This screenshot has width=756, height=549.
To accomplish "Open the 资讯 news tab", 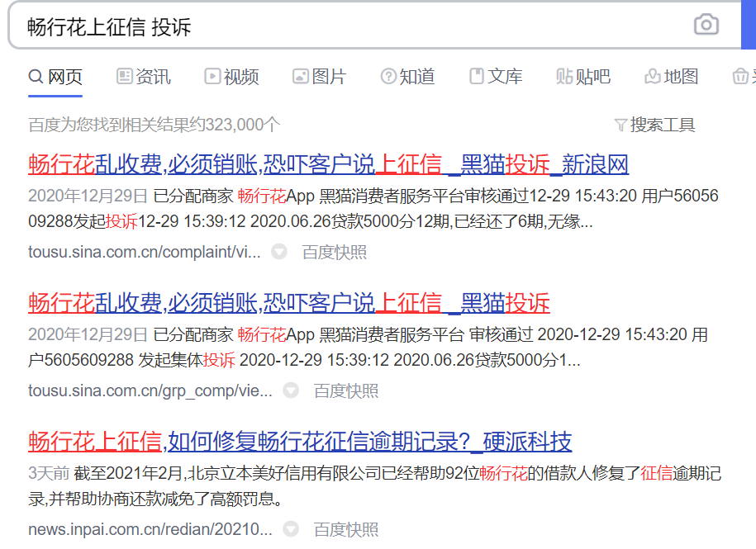I will point(144,77).
